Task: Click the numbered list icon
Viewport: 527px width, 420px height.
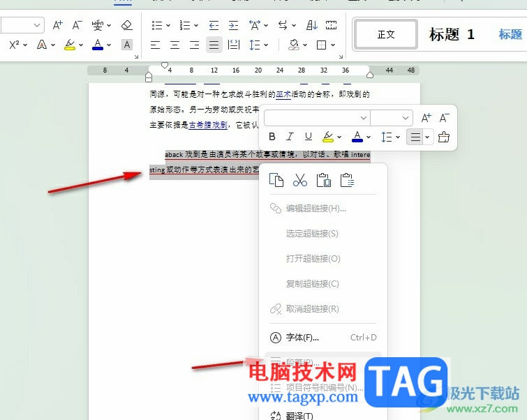Action: pyautogui.click(x=185, y=25)
